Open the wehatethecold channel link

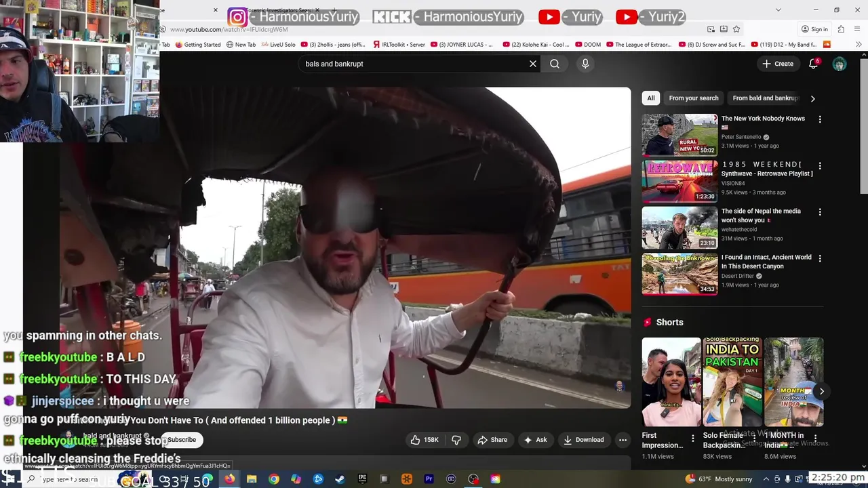739,230
